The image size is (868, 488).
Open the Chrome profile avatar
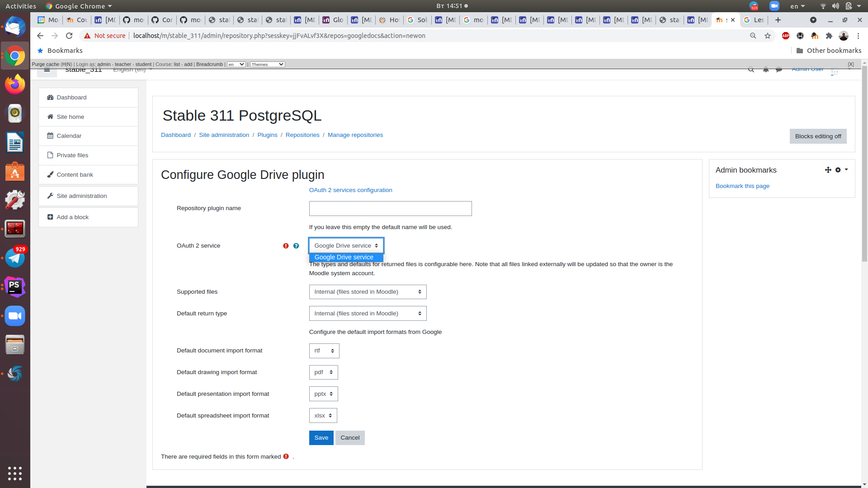click(x=844, y=36)
